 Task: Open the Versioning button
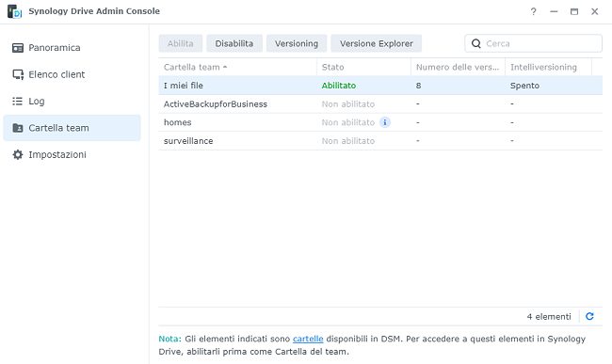coord(297,43)
